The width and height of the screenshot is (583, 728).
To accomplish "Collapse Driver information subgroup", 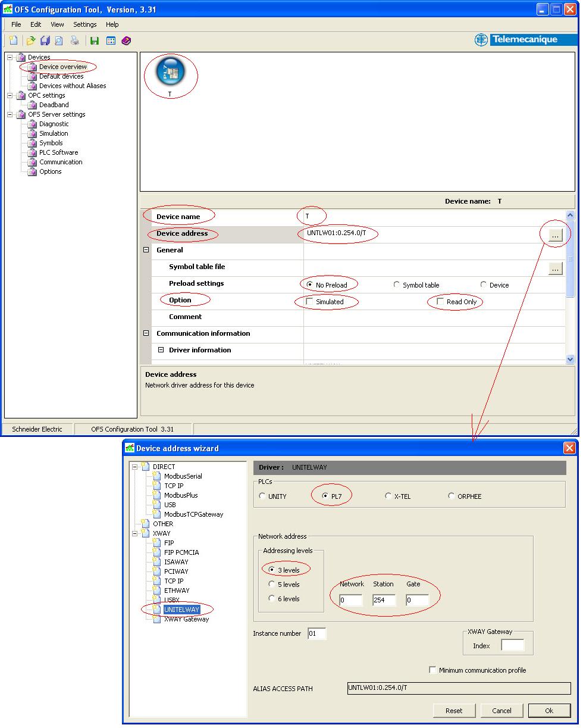I will (x=161, y=350).
